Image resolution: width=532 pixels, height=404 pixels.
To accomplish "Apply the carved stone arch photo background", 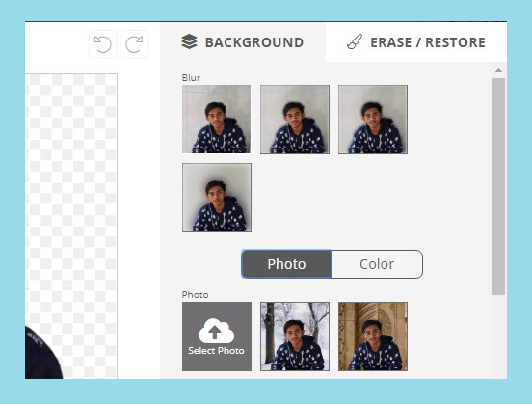I will (x=373, y=337).
